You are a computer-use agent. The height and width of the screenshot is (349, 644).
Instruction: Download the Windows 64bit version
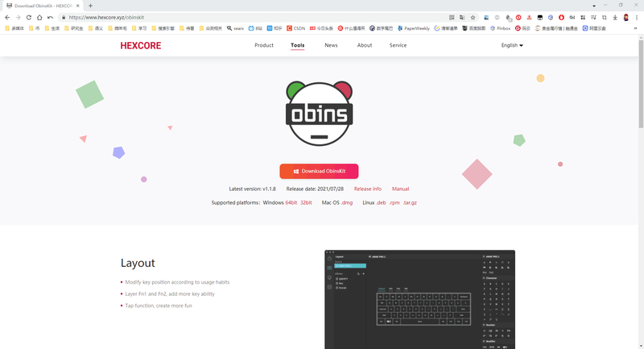[x=291, y=202]
